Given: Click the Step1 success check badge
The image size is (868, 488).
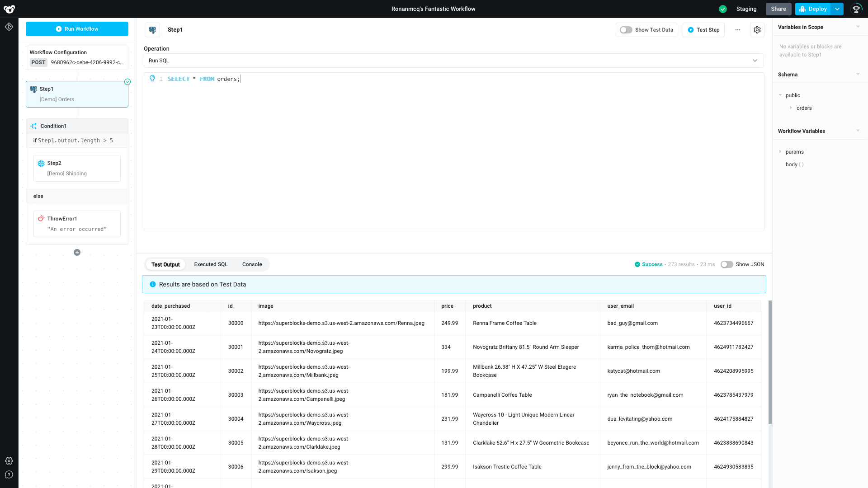Looking at the screenshot, I should tap(127, 82).
